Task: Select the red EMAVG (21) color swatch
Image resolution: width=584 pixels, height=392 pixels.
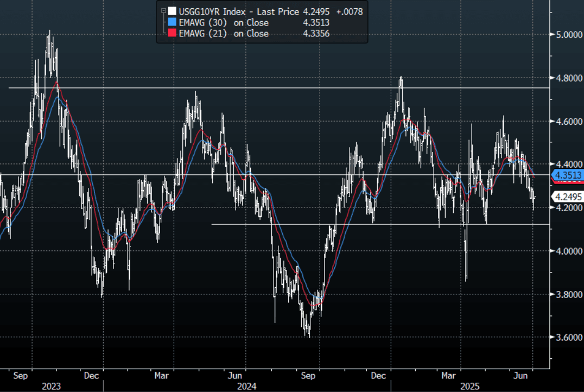Action: (172, 34)
